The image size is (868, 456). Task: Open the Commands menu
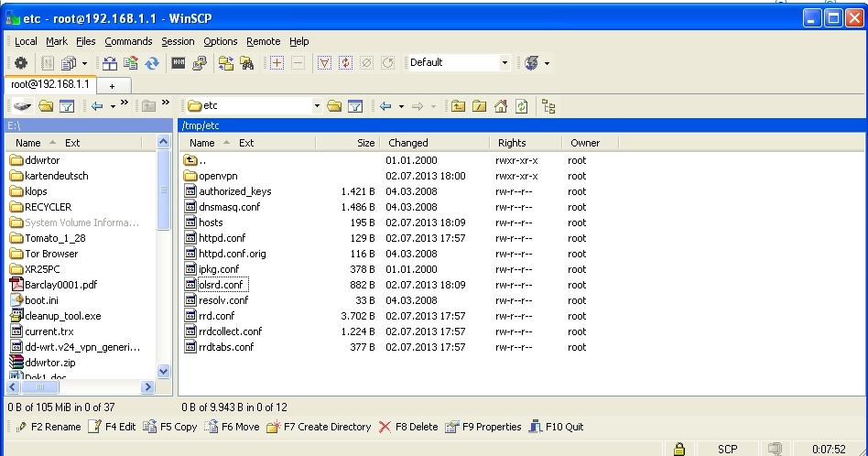coord(128,41)
